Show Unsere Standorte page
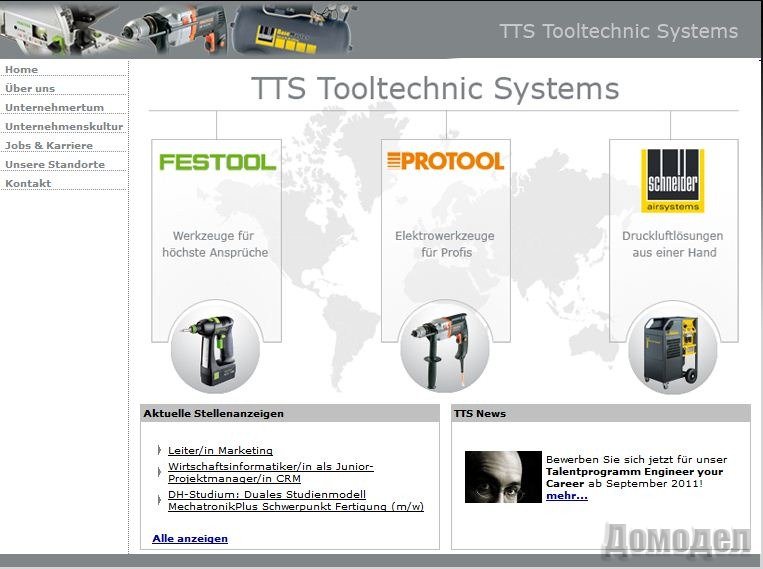The width and height of the screenshot is (763, 569). pyautogui.click(x=55, y=165)
